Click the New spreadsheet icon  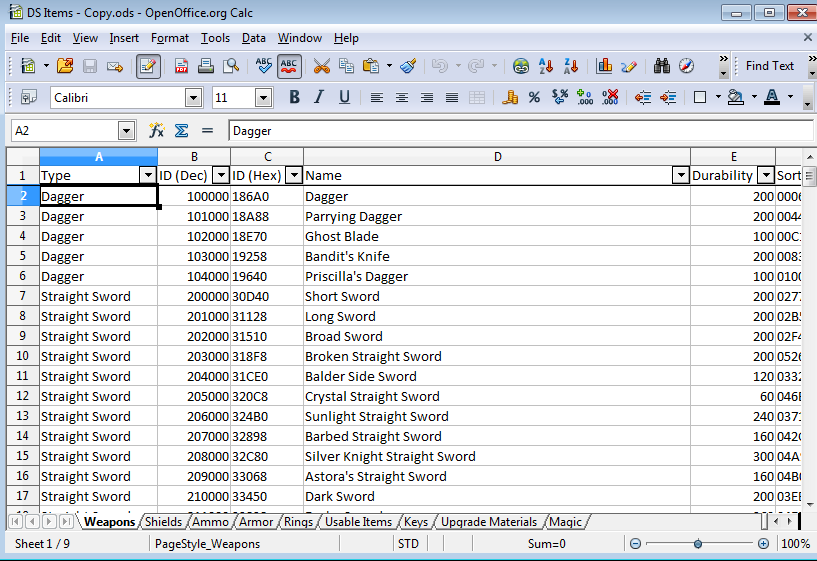tap(28, 66)
